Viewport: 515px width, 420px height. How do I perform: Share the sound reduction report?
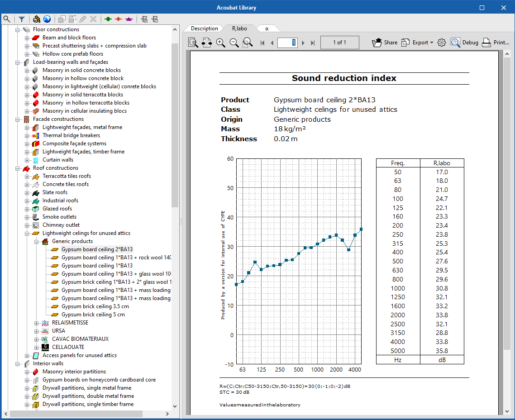tap(385, 43)
